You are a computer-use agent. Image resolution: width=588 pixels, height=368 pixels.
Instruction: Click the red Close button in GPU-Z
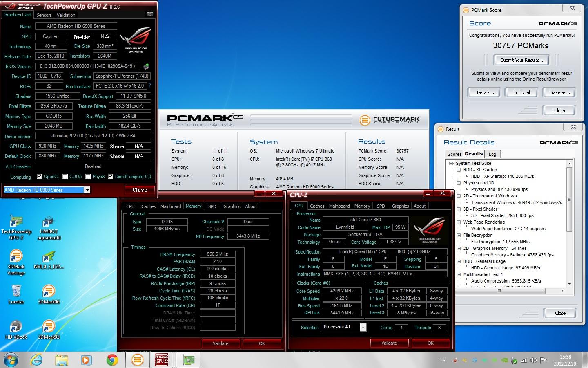(140, 190)
